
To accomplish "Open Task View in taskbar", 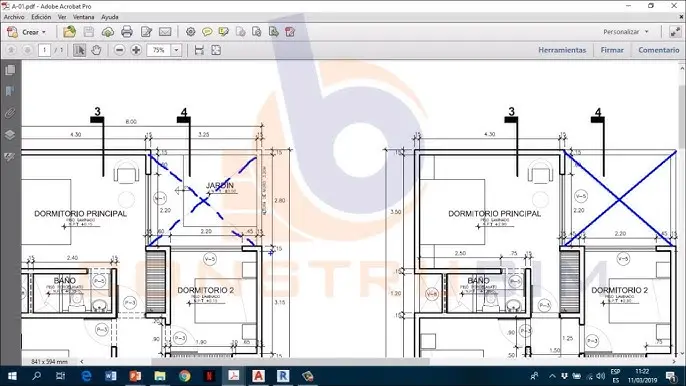I will 61,376.
